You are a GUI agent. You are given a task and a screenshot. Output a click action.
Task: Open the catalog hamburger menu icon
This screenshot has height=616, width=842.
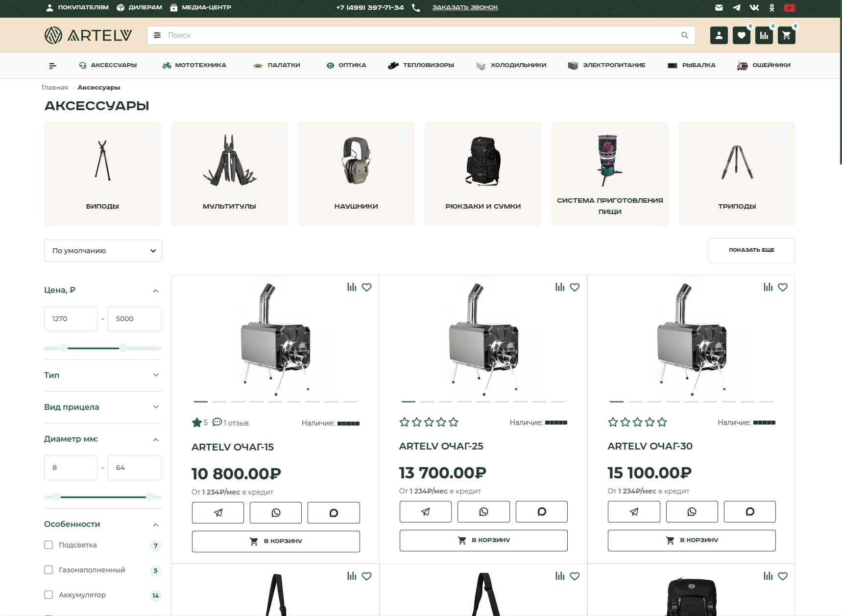[x=53, y=65]
